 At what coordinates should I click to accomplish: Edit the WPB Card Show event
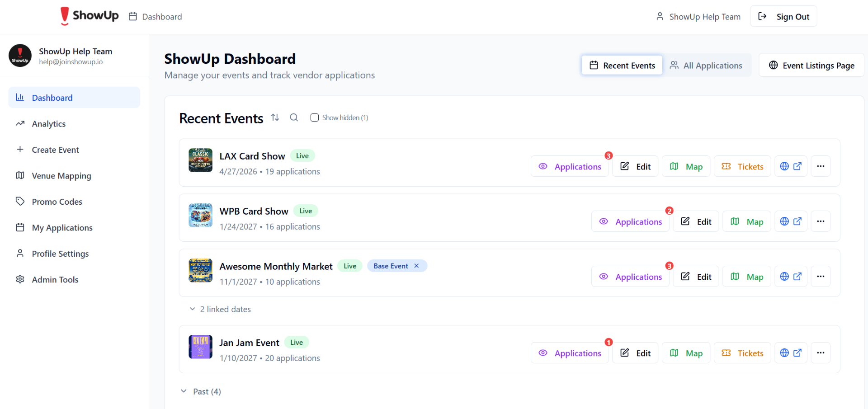pos(696,221)
